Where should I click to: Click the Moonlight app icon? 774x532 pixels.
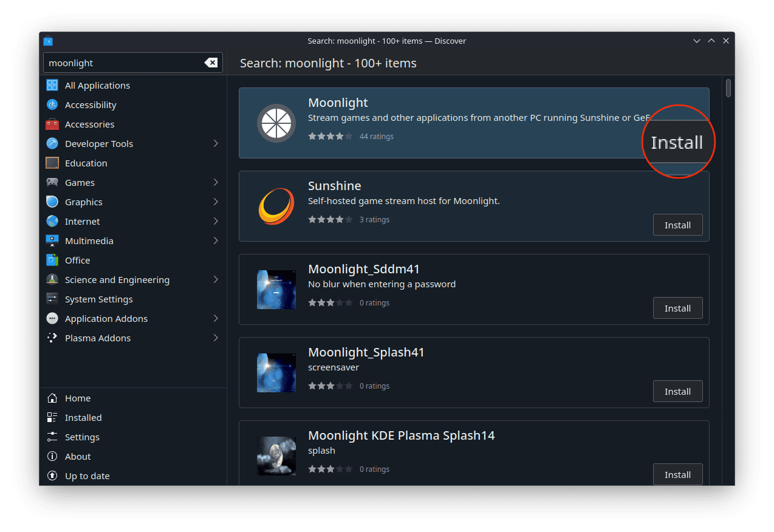pyautogui.click(x=276, y=123)
